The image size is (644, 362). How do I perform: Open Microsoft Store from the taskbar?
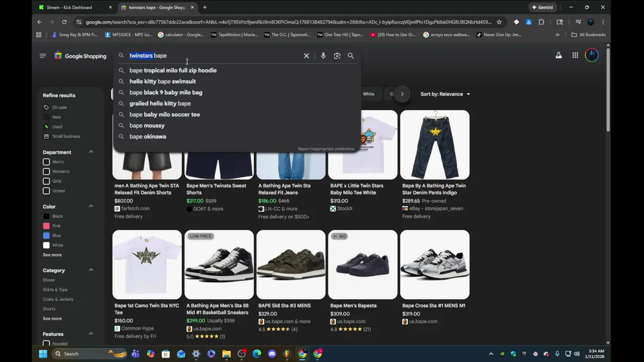166,354
